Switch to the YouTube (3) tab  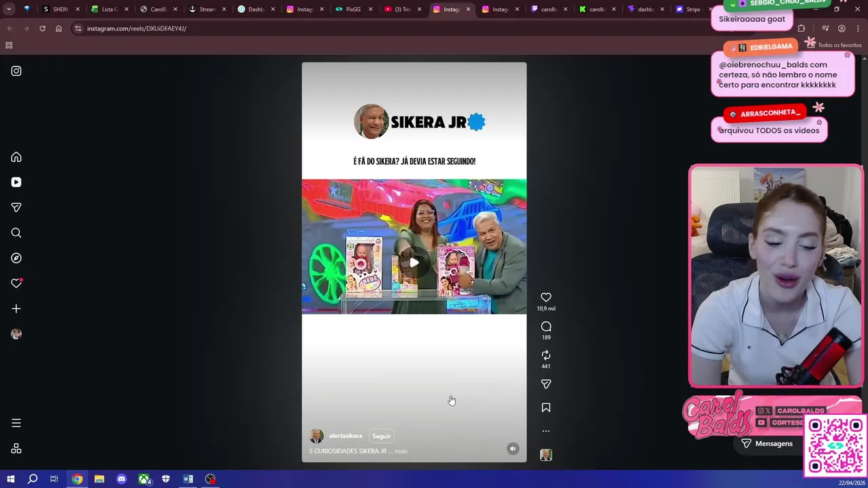tap(403, 9)
